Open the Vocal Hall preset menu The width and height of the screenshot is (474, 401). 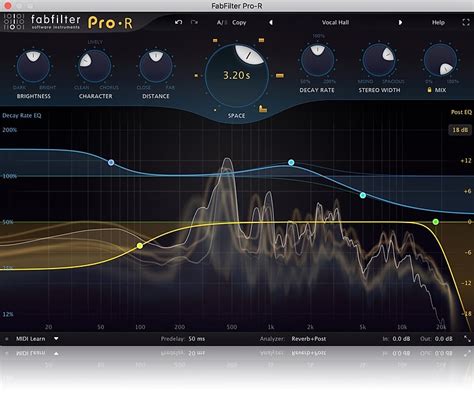point(335,22)
